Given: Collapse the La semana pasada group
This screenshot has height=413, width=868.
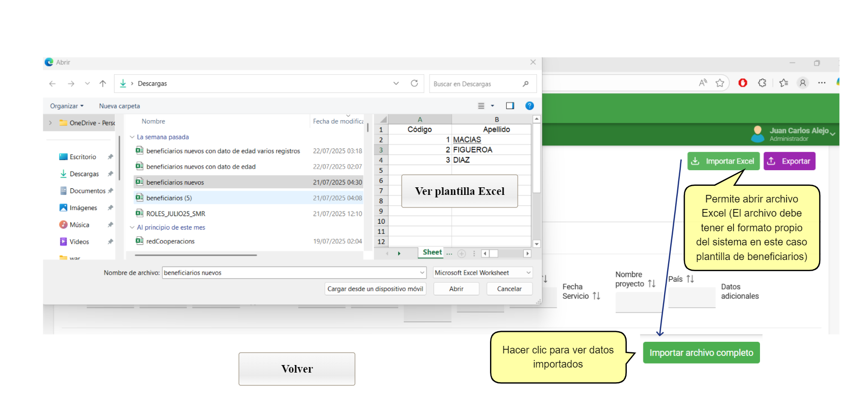Looking at the screenshot, I should (x=132, y=137).
